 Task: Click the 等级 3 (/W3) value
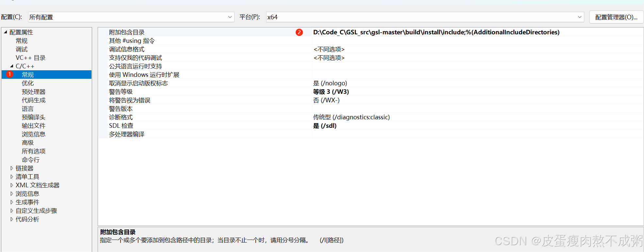(x=331, y=92)
